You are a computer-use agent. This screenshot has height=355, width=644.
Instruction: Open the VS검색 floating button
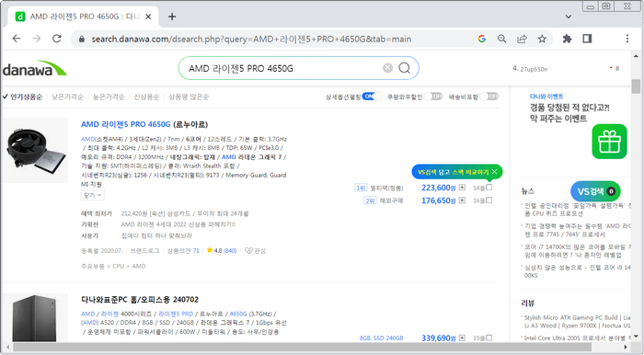[x=595, y=191]
